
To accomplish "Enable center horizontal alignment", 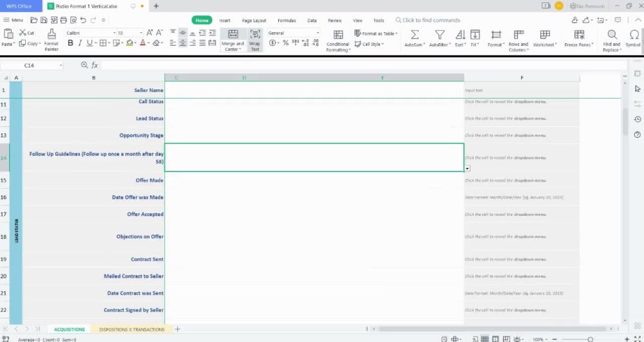I will pyautogui.click(x=183, y=43).
